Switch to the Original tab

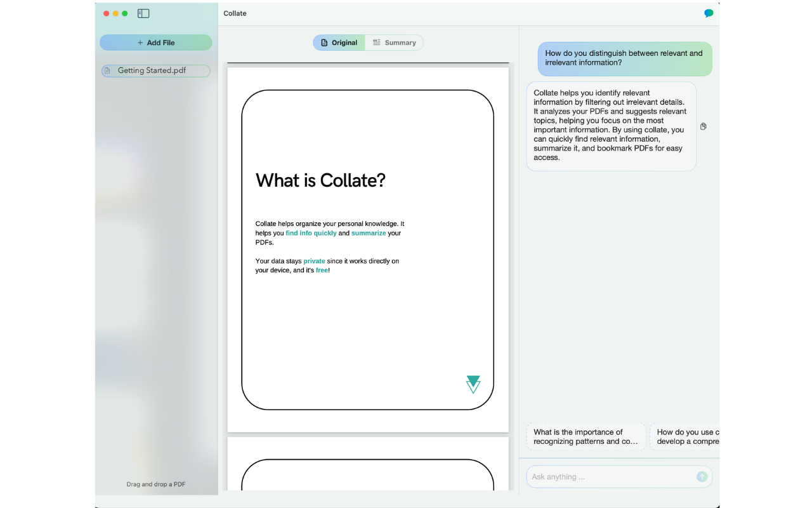pyautogui.click(x=339, y=43)
